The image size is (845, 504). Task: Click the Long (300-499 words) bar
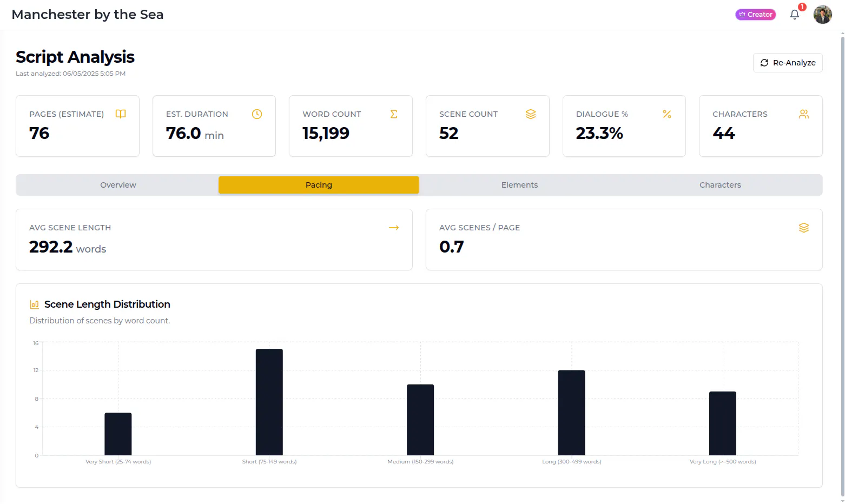click(x=571, y=413)
